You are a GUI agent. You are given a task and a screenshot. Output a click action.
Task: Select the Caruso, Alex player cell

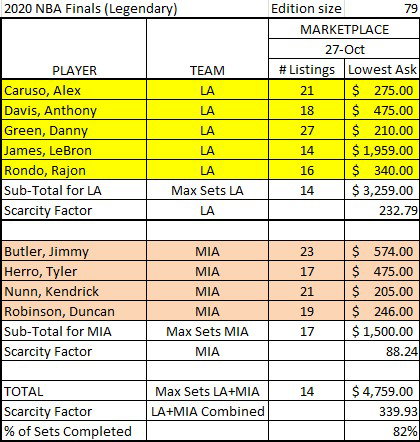point(74,90)
